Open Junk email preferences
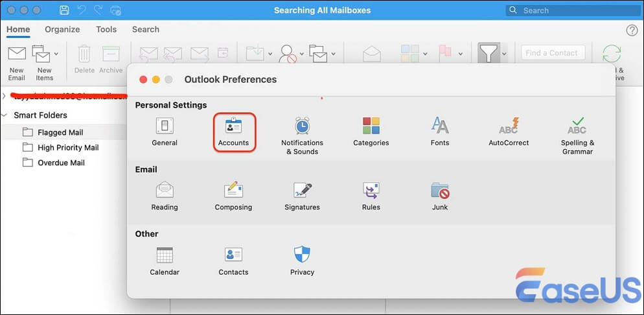The height and width of the screenshot is (315, 644). pyautogui.click(x=440, y=196)
